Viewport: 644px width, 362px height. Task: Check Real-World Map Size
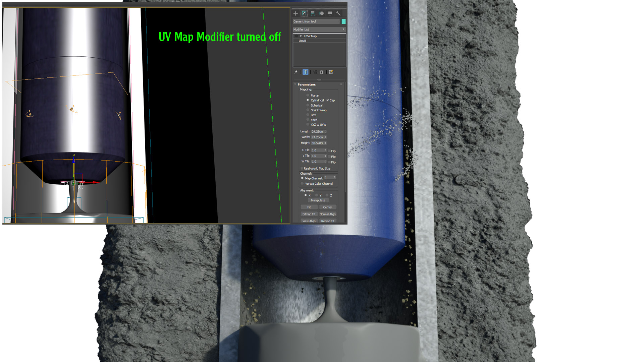302,168
